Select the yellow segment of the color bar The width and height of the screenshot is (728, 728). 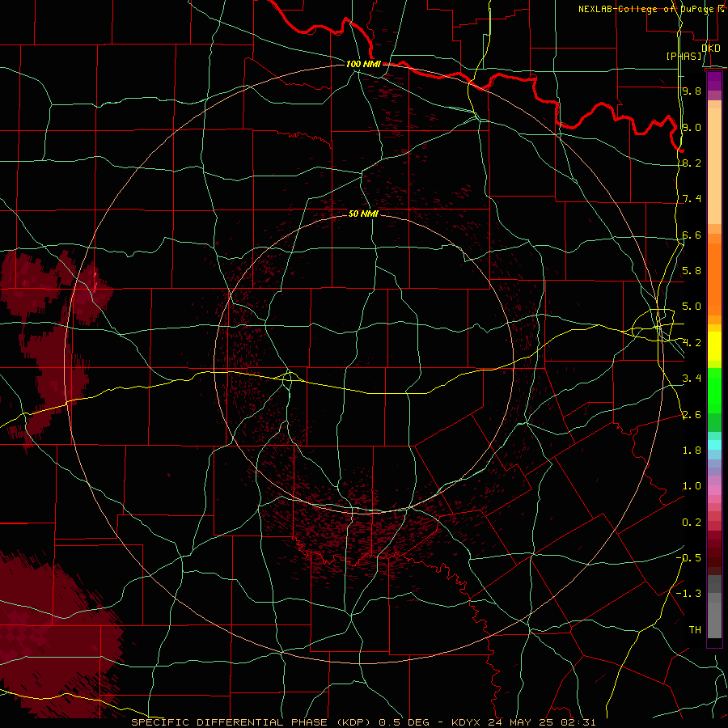[714, 346]
